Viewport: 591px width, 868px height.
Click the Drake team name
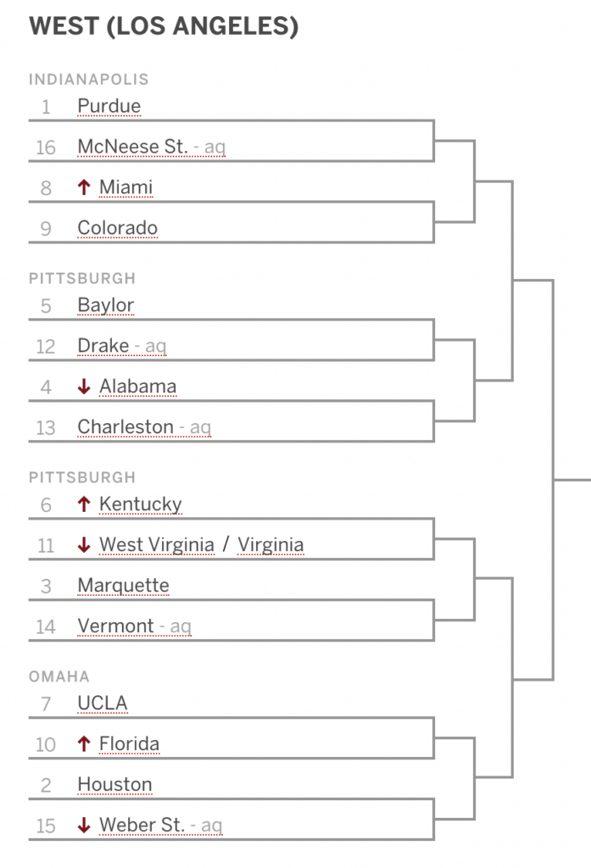point(103,346)
